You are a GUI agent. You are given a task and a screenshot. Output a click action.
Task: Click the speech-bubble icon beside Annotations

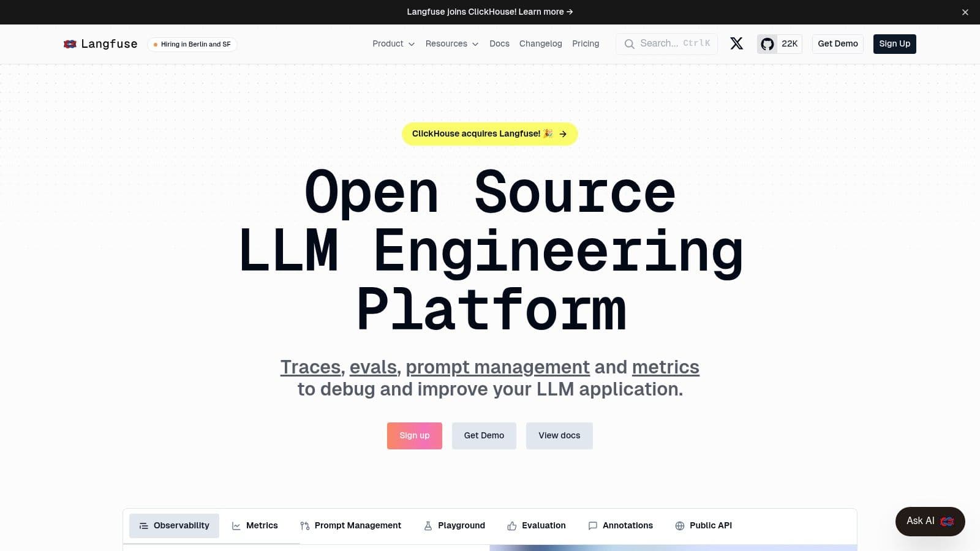(592, 525)
